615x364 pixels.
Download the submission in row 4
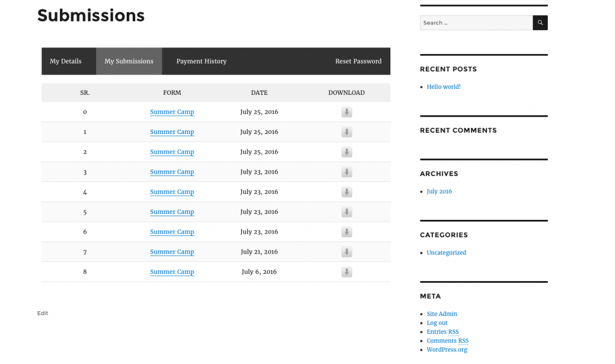(x=347, y=192)
